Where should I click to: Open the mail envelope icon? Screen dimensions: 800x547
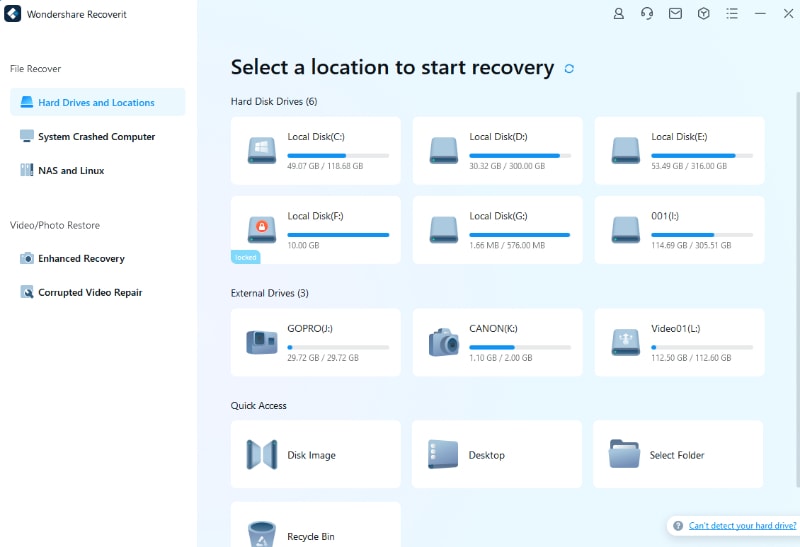pyautogui.click(x=675, y=14)
